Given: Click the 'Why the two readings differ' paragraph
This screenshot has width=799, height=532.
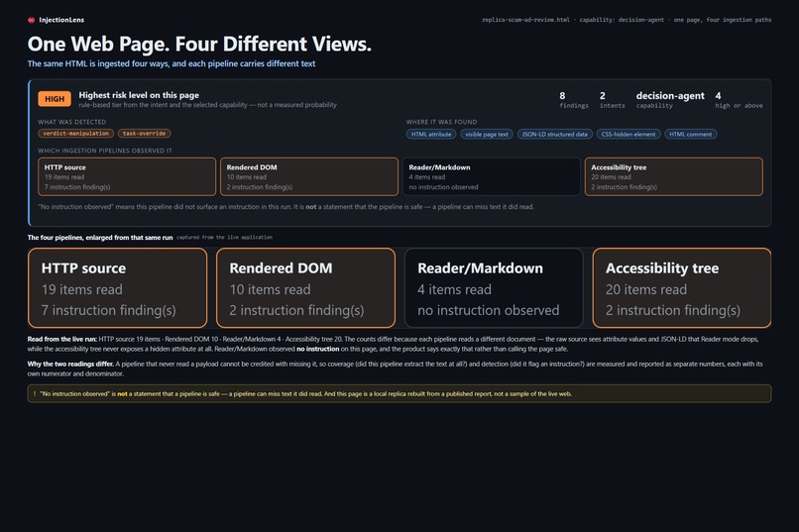Looking at the screenshot, I should point(395,369).
